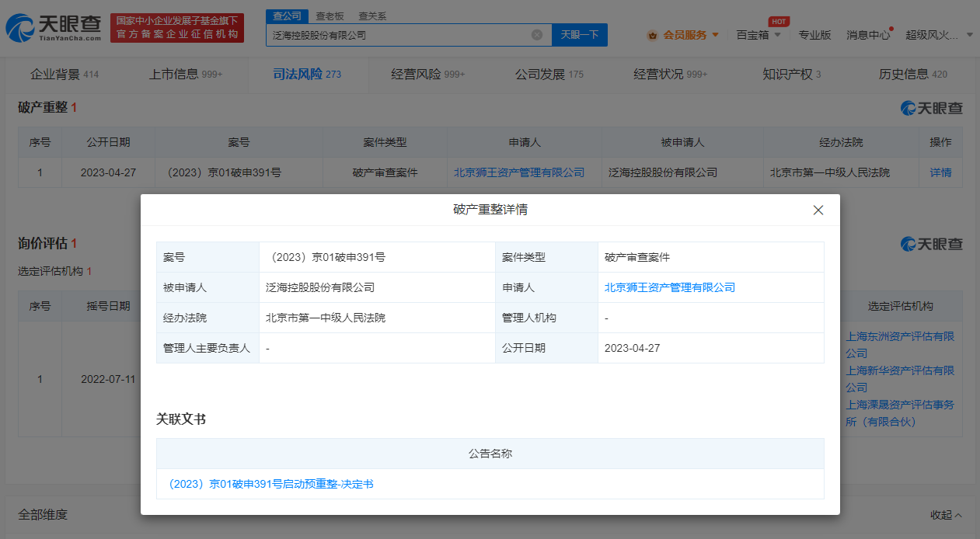Open 北京狮王资产管理有限公司 in the background table
980x539 pixels.
click(519, 172)
